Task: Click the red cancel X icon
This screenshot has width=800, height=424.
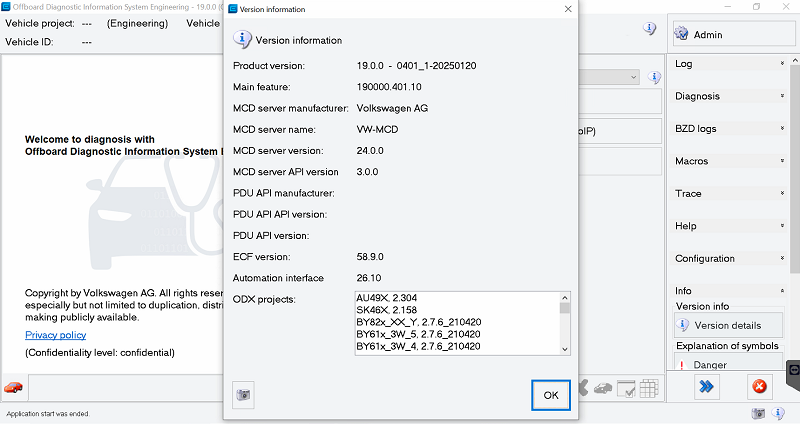Action: click(x=759, y=386)
